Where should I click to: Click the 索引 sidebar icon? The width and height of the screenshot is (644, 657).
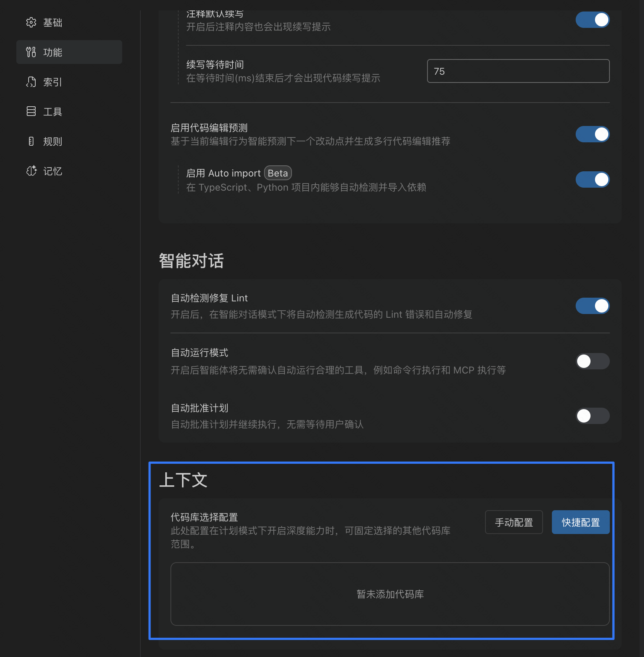click(x=31, y=82)
